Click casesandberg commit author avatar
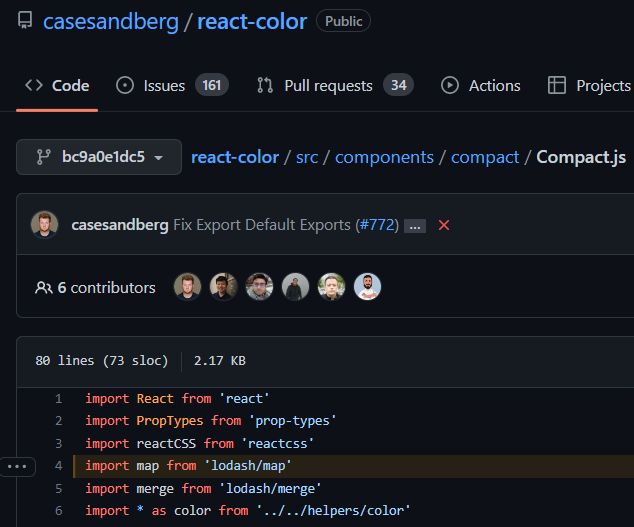Image resolution: width=634 pixels, height=527 pixels. 44,224
